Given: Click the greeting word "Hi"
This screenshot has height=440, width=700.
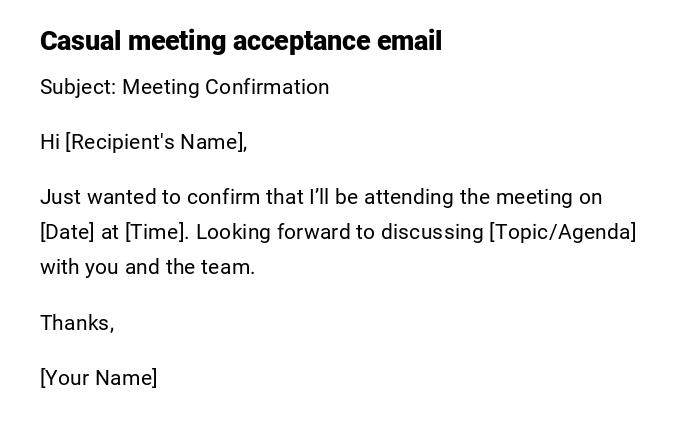Looking at the screenshot, I should point(50,142).
